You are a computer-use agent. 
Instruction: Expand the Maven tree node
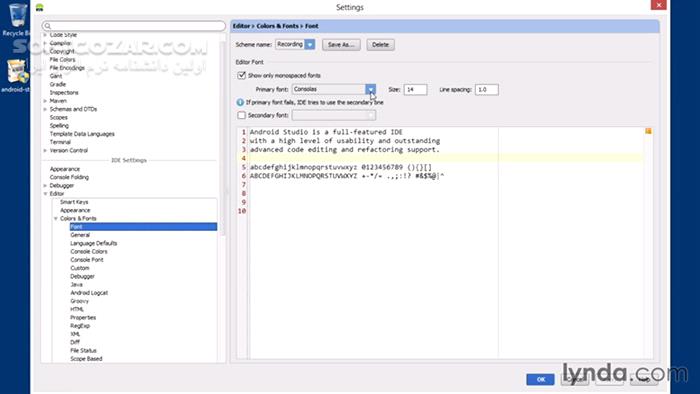pos(45,101)
